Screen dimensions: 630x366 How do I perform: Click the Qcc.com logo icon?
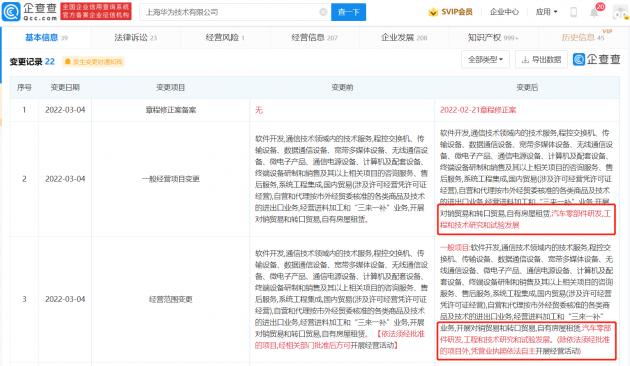tap(11, 12)
